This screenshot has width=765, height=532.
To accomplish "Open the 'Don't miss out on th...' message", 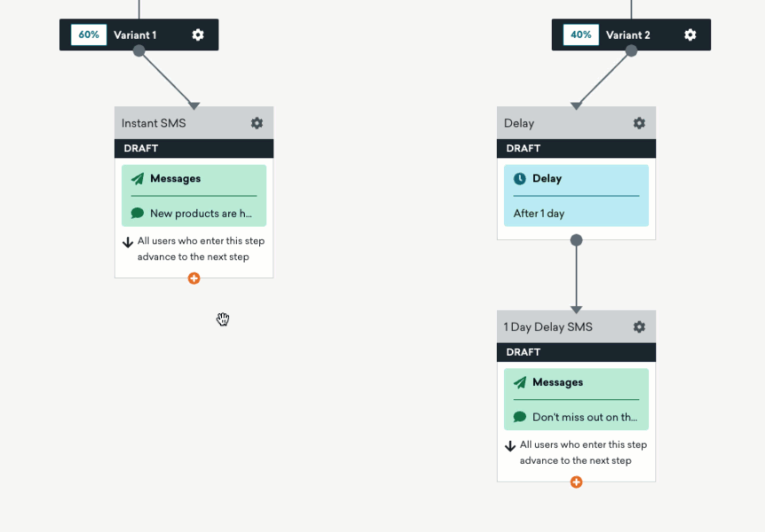I will click(584, 418).
